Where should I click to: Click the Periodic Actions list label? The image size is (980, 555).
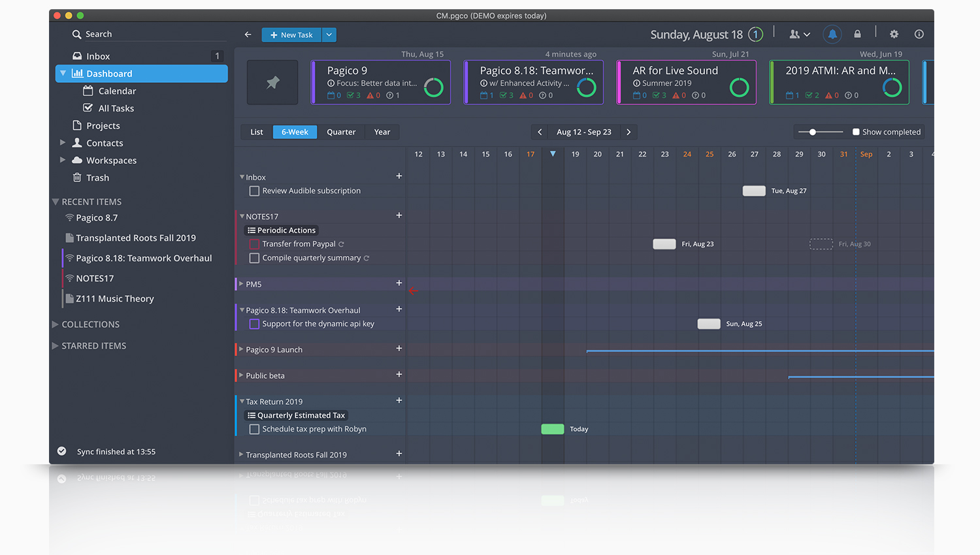coord(281,230)
